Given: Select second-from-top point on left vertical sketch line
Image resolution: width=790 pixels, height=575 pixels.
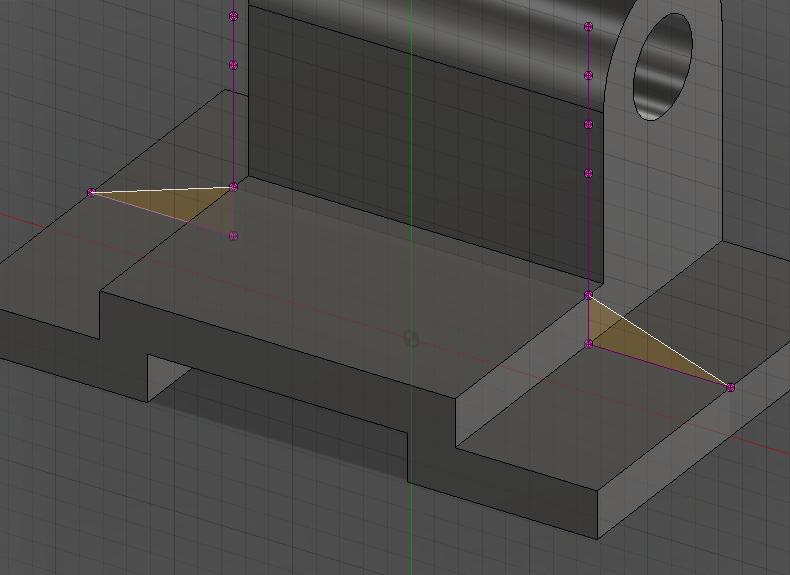Looking at the screenshot, I should (x=233, y=65).
